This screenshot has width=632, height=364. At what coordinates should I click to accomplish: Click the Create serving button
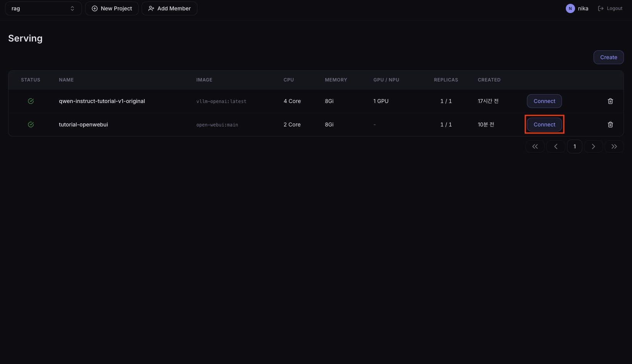tap(609, 57)
